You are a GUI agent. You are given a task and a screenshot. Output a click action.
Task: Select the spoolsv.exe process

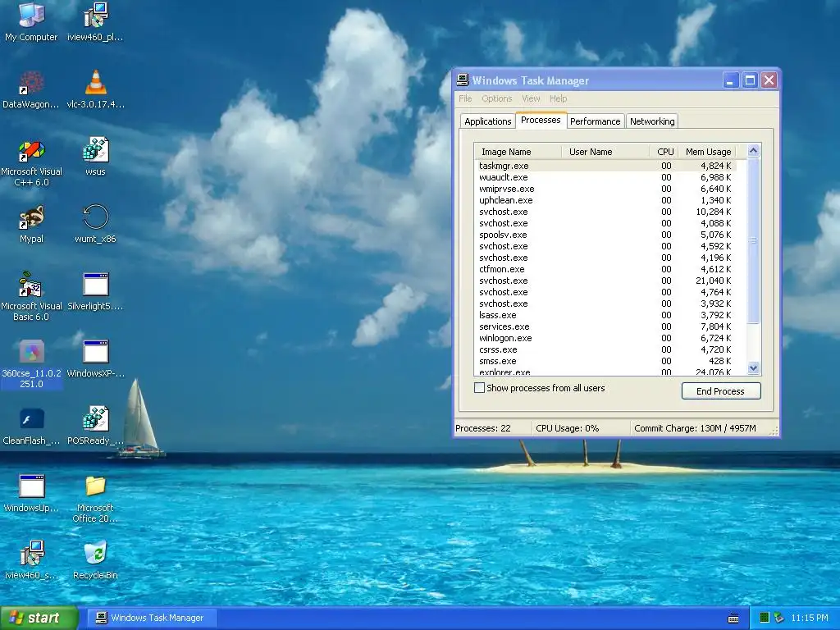[605, 235]
